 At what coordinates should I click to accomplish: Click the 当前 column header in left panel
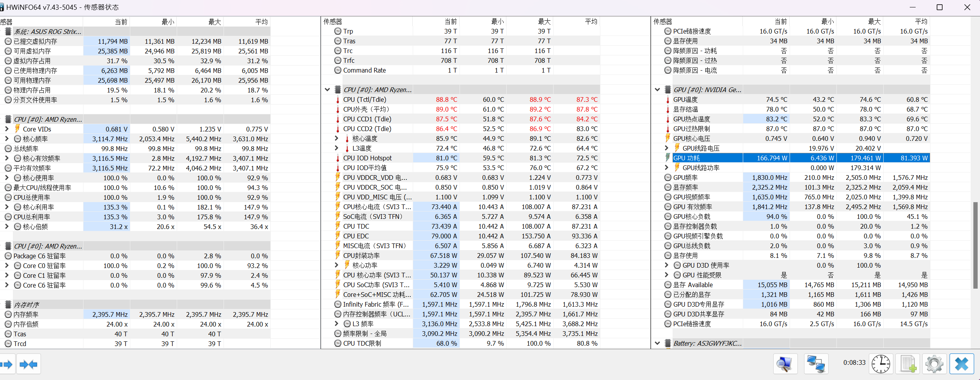point(107,21)
